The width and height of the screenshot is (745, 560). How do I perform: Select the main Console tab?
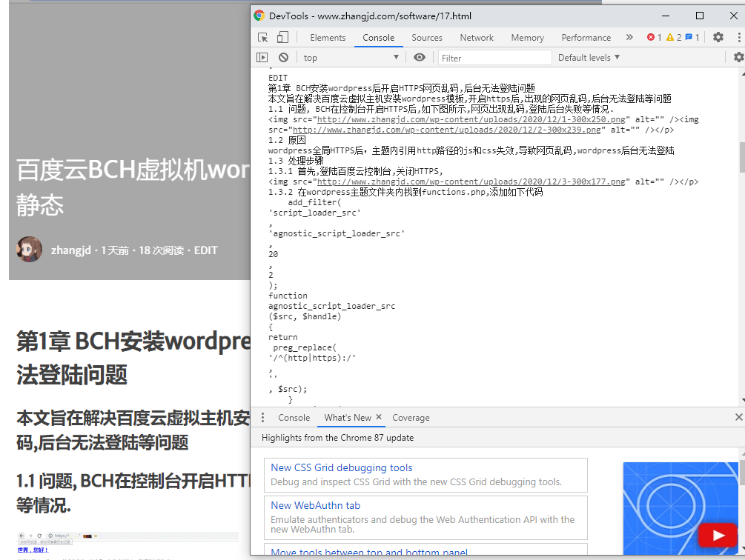tap(379, 38)
